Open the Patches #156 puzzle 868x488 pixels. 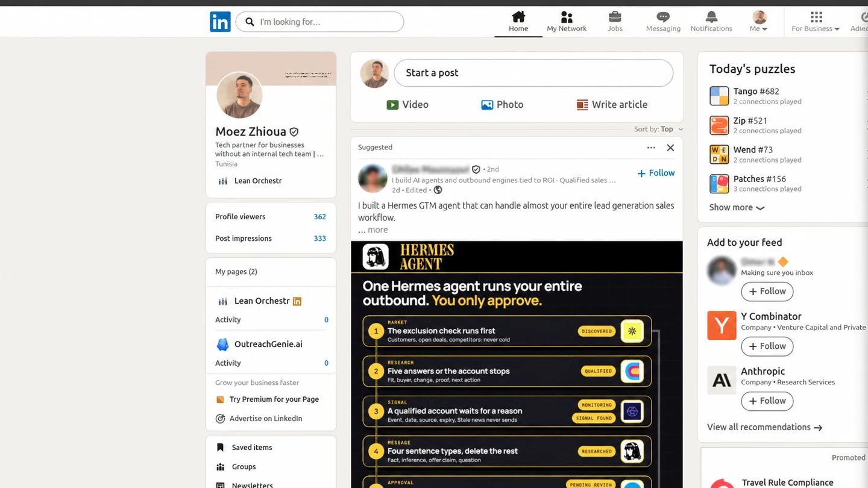click(756, 184)
